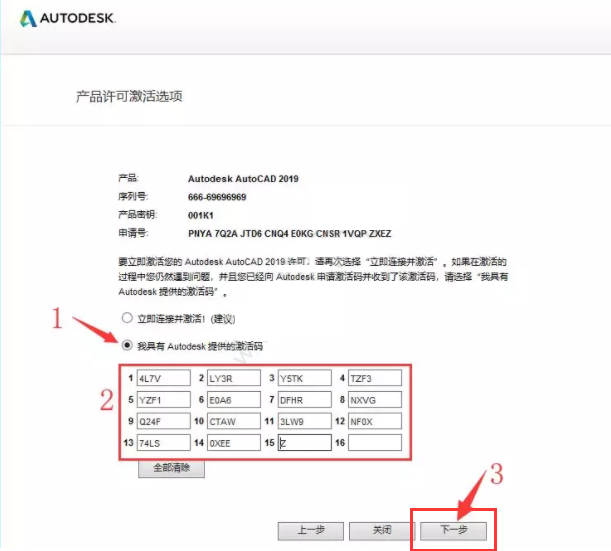611x551 pixels.
Task: Click activation code field 6 containing E0A6
Action: tap(234, 400)
